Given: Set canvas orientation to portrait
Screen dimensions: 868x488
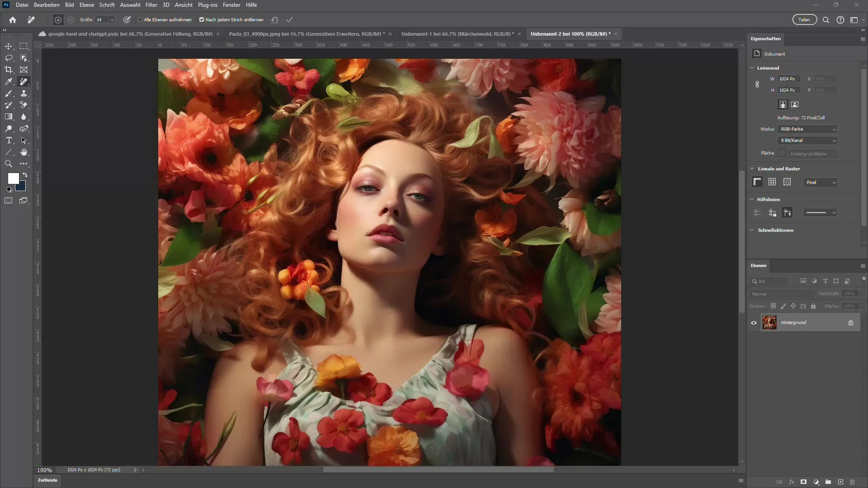Looking at the screenshot, I should (x=783, y=104).
